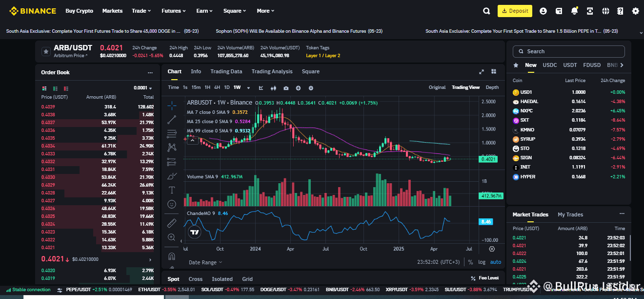Open the notifications bell
The width and height of the screenshot is (644, 299).
[x=574, y=11]
